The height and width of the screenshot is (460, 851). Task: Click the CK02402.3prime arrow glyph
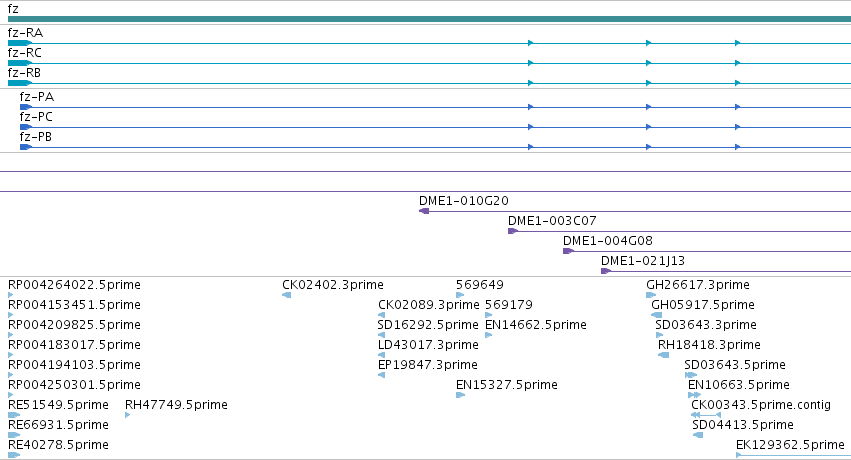pos(287,295)
